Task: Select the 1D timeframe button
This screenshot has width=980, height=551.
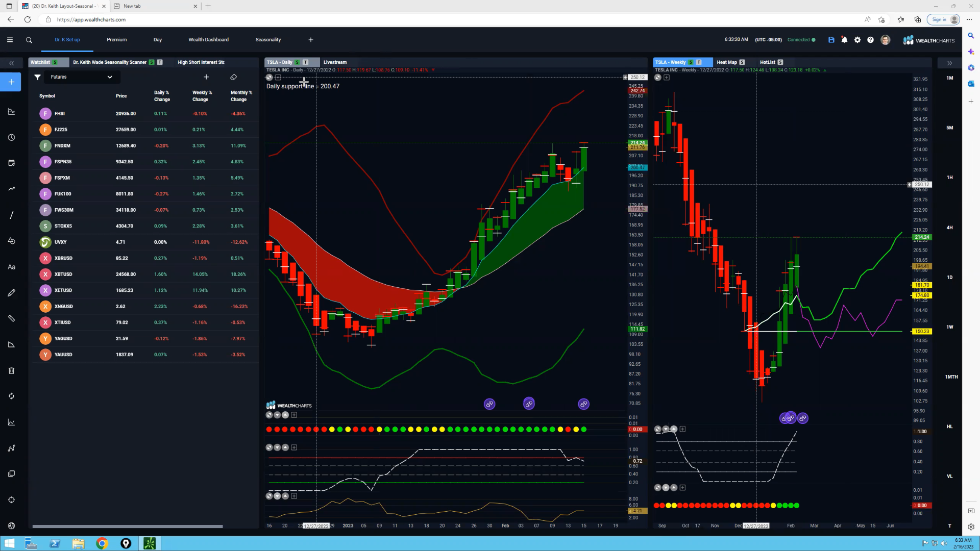Action: (949, 278)
